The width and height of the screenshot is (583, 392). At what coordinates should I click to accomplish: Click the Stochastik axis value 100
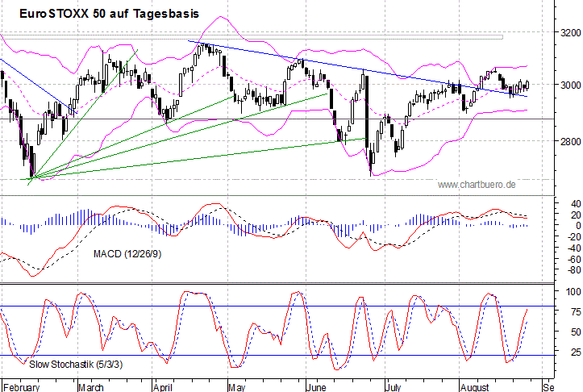573,292
